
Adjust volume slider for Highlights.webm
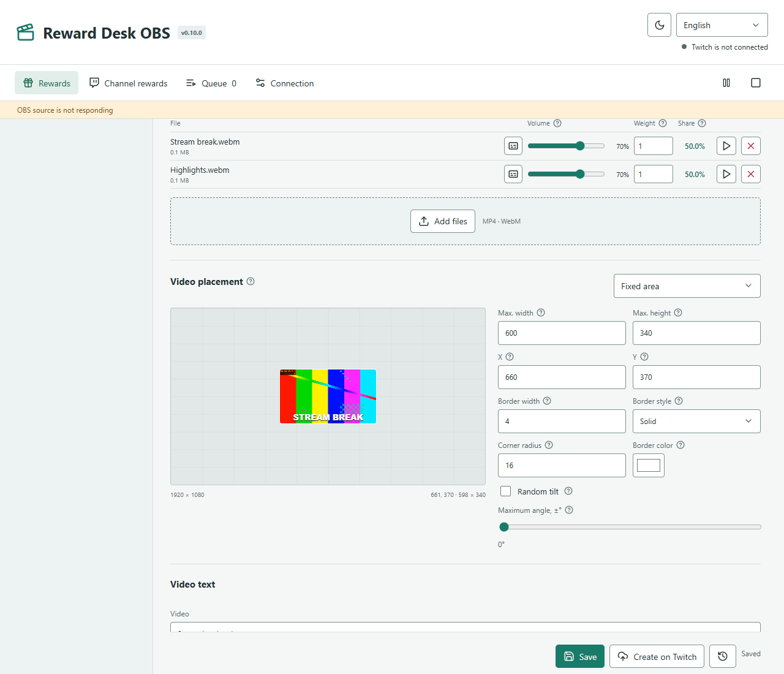[566, 174]
